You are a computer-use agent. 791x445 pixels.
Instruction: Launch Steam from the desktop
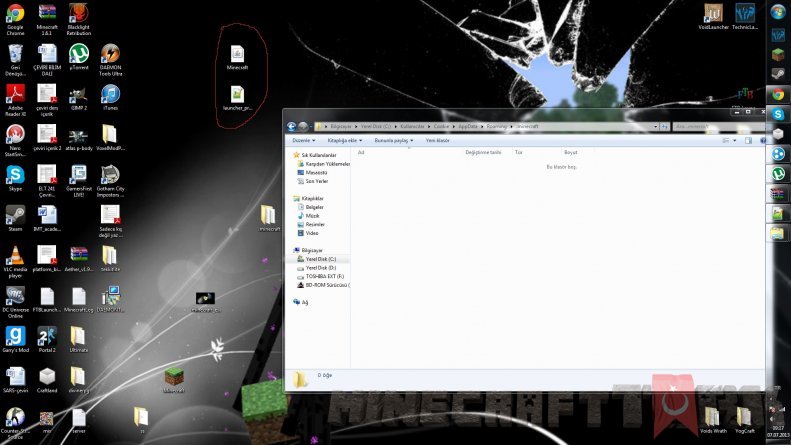pos(15,218)
